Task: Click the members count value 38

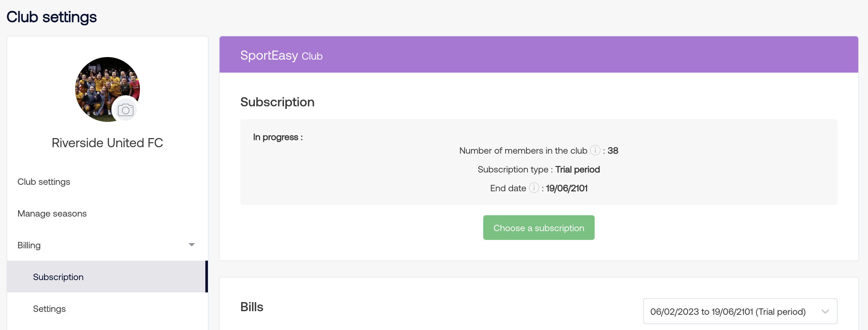Action: point(612,150)
